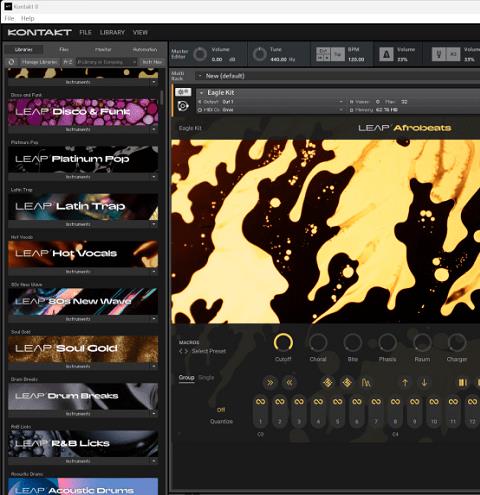Click the A-Z sort button
This screenshot has height=495, width=480.
click(x=68, y=62)
